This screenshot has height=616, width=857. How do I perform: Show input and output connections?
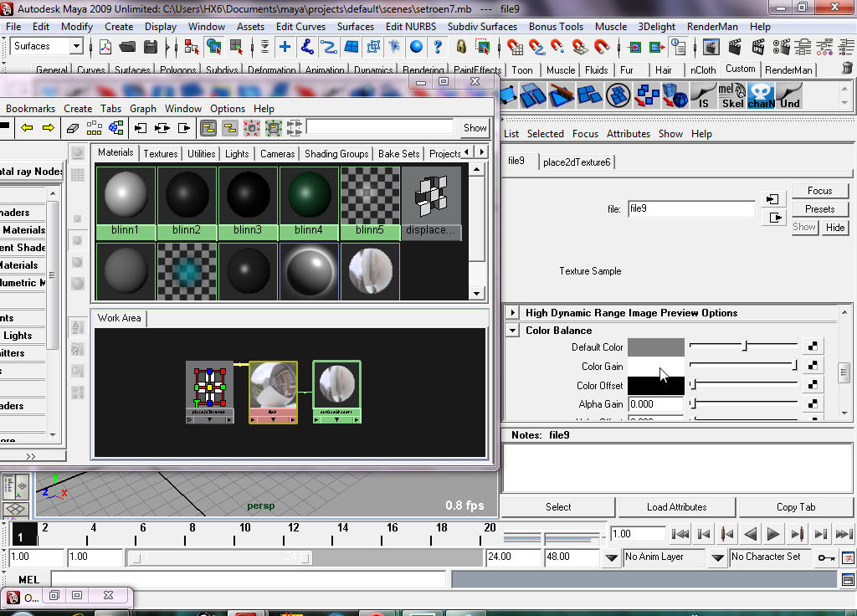[x=162, y=128]
